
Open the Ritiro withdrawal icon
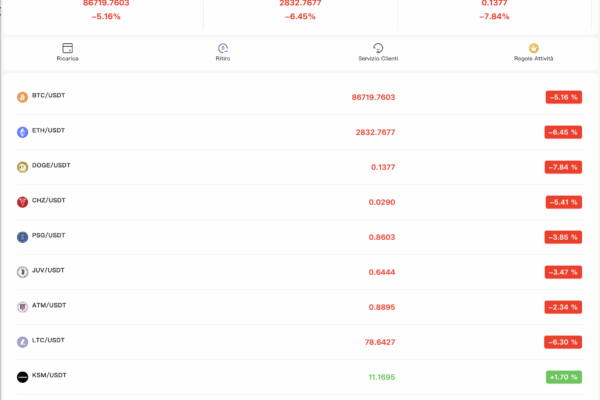223,48
